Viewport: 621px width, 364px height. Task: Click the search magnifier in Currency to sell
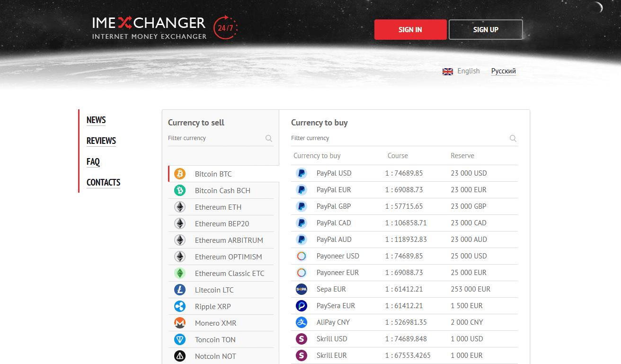click(x=269, y=139)
